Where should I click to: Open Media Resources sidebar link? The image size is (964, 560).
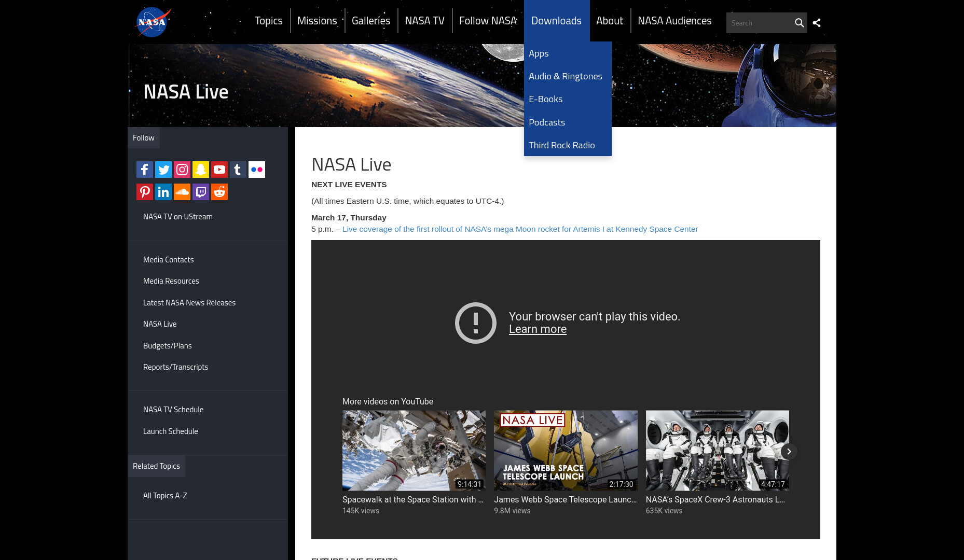click(x=171, y=281)
